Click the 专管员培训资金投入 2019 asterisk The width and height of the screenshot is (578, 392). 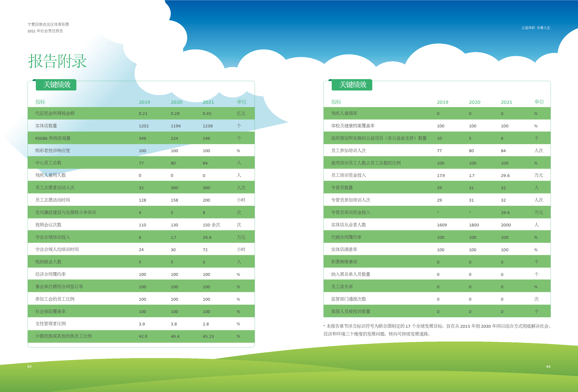coord(438,212)
